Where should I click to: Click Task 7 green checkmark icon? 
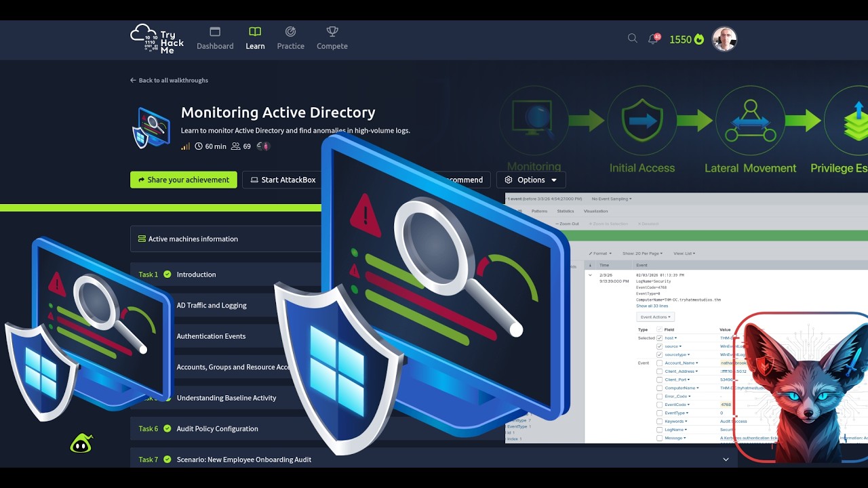tap(167, 460)
